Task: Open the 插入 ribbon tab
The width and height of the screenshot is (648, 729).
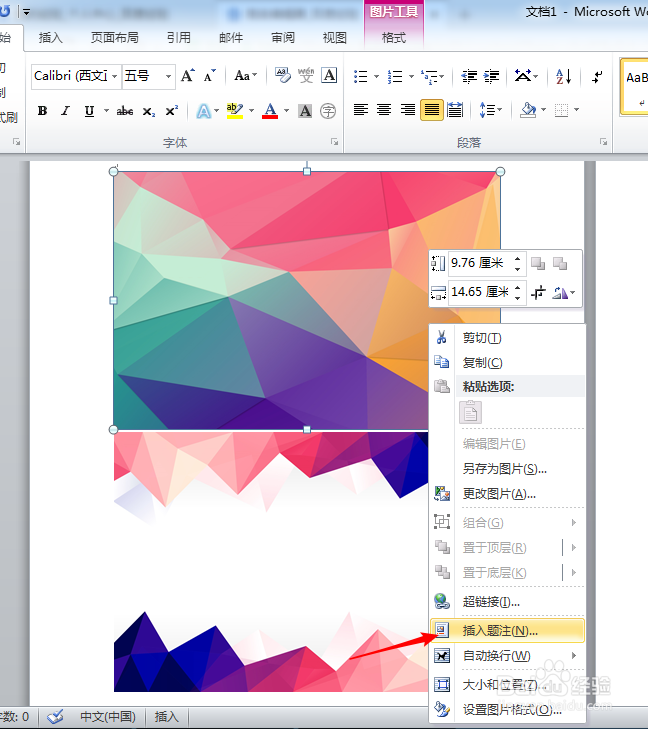Action: [x=51, y=37]
